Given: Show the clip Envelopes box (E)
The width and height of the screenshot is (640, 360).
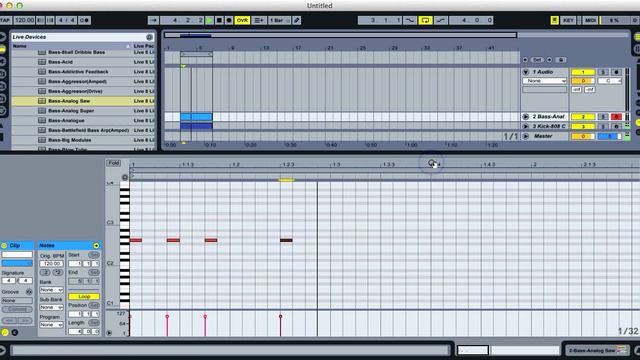Looking at the screenshot, I should coord(15,333).
